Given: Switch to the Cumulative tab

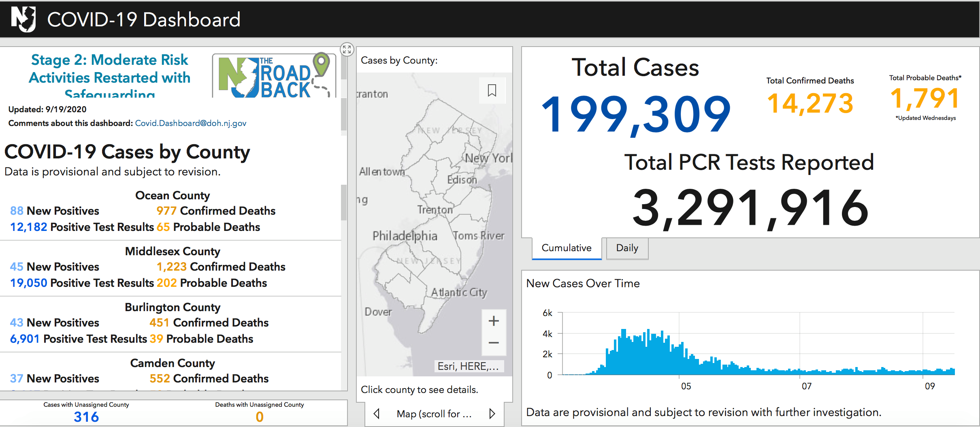Looking at the screenshot, I should pos(567,248).
